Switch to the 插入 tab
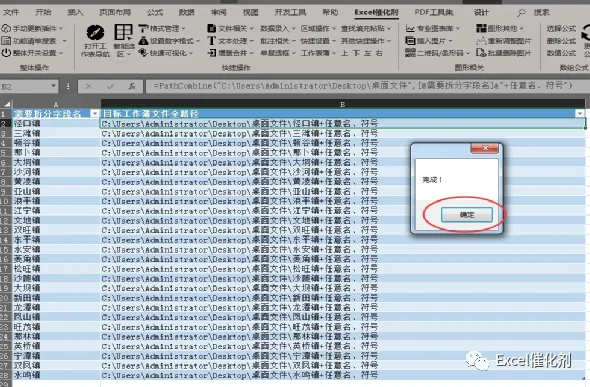The image size is (590, 387). (75, 12)
